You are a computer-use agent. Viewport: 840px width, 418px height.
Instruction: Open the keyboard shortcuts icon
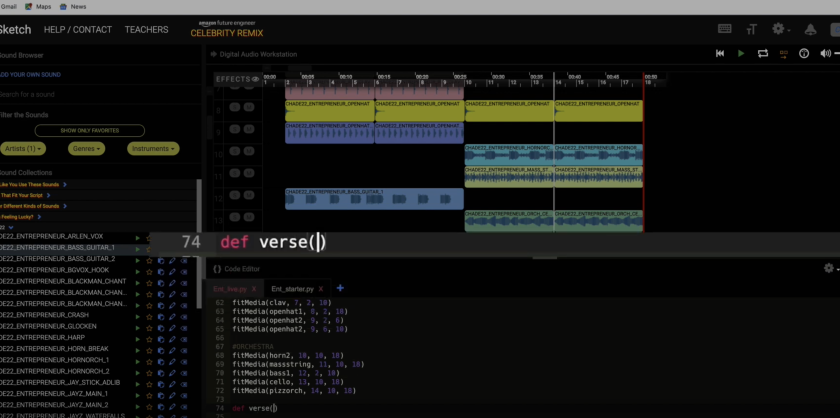click(725, 29)
